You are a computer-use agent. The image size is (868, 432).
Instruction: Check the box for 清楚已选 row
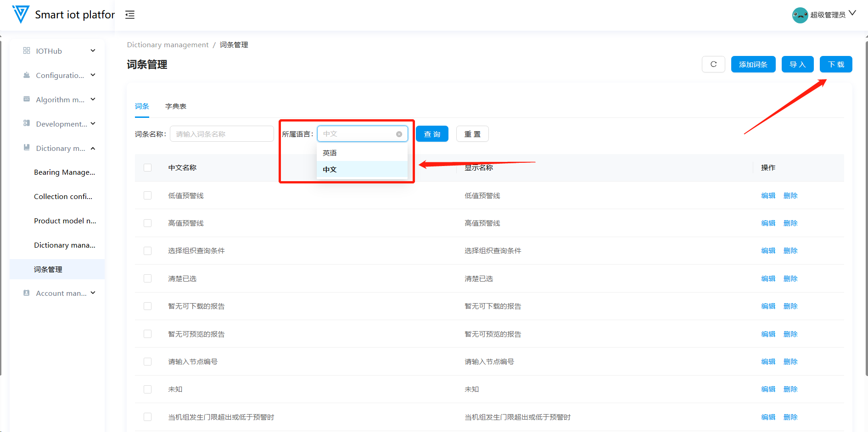click(x=147, y=278)
